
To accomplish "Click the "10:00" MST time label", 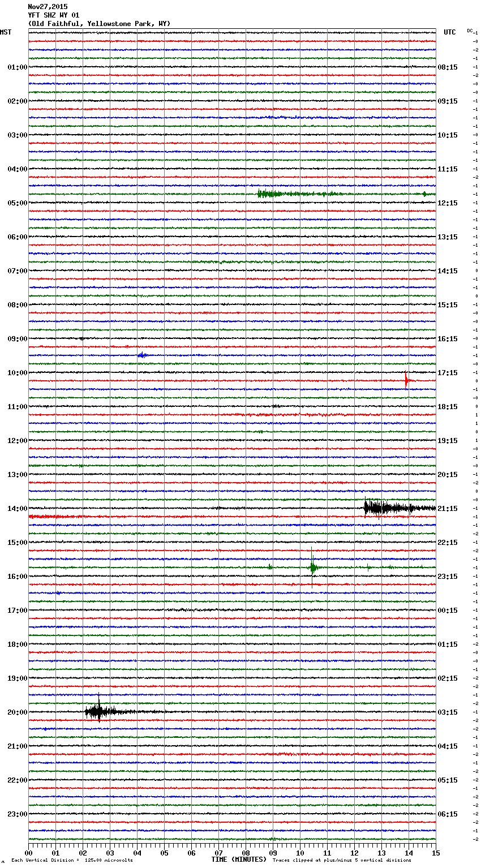I will pyautogui.click(x=18, y=373).
